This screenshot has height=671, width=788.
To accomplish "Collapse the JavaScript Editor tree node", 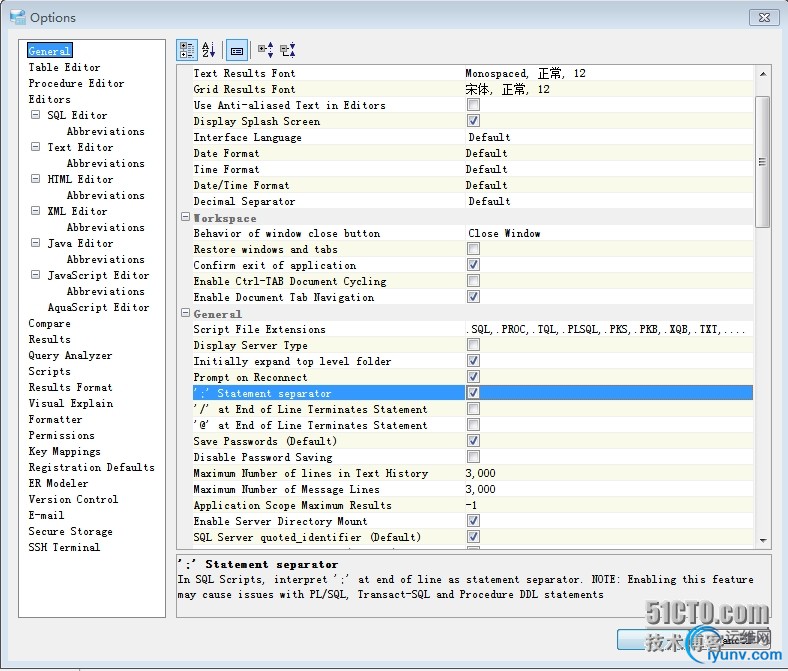I will click(x=35, y=275).
